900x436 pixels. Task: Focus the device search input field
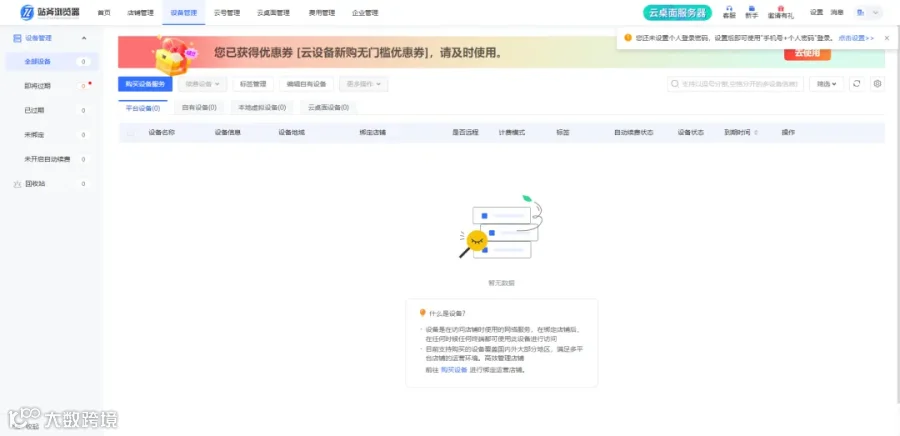(x=735, y=84)
